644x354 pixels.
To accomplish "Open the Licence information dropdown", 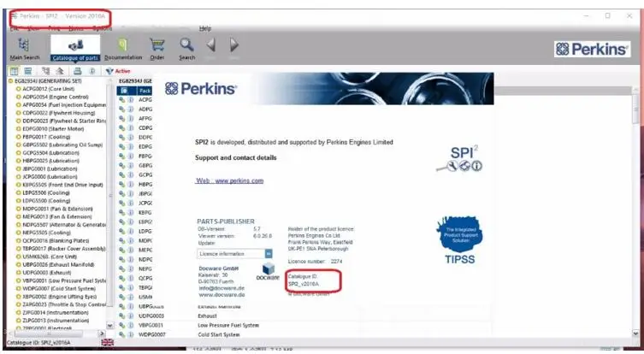I will [269, 254].
